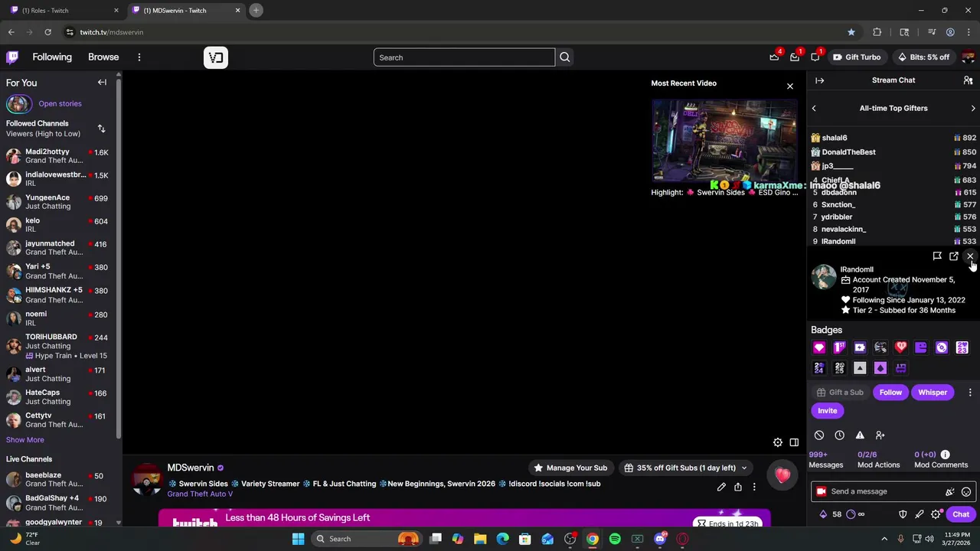Open the emote picker smiley
The height and width of the screenshot is (551, 980).
click(966, 492)
